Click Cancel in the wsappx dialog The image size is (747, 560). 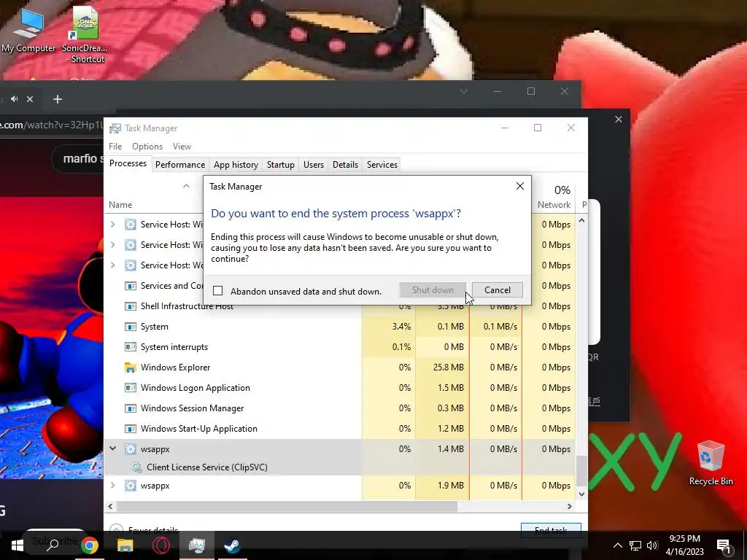point(498,290)
